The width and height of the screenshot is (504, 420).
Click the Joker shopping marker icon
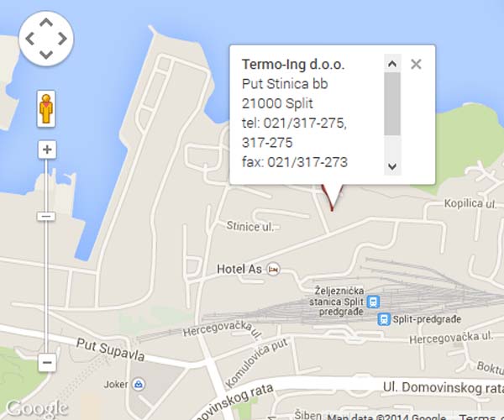click(139, 384)
